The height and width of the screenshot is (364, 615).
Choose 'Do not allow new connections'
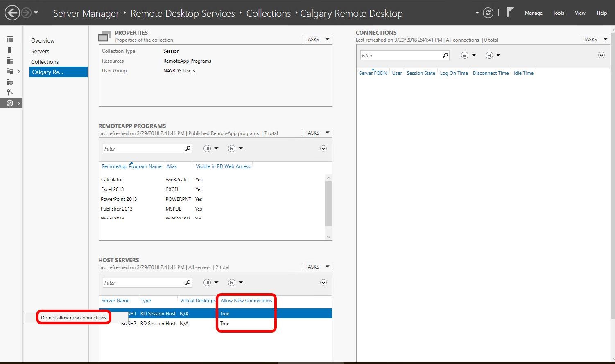point(74,318)
